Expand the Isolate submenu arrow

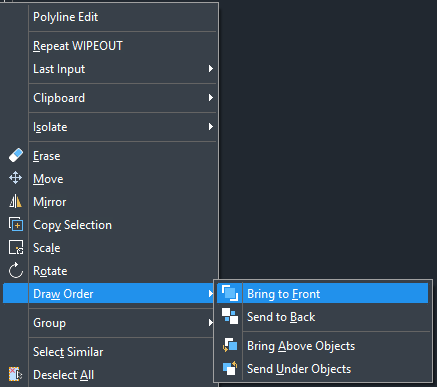[x=210, y=127]
